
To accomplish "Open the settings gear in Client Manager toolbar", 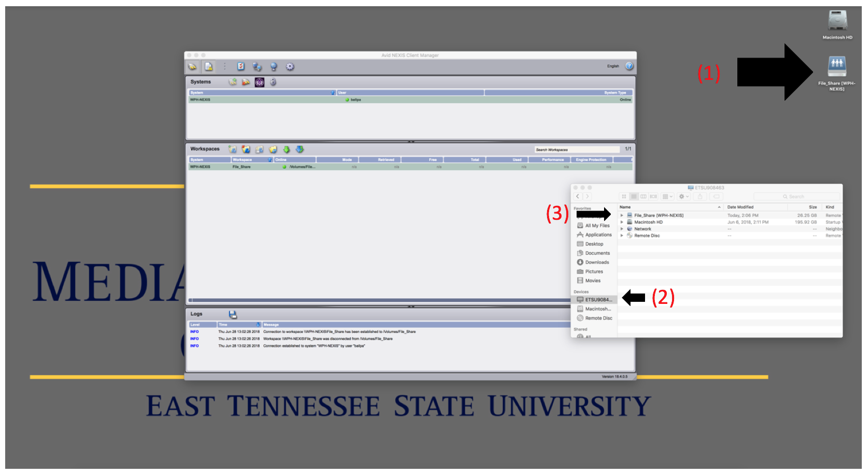I will coord(290,66).
